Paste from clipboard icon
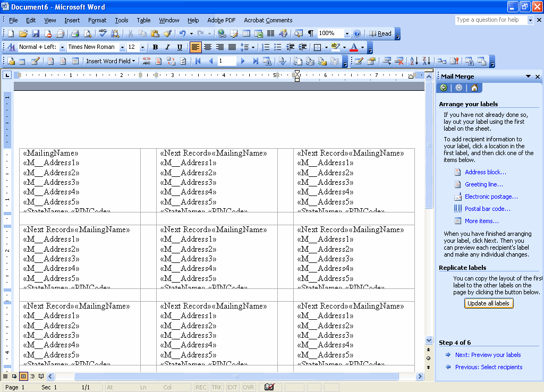 click(x=155, y=33)
